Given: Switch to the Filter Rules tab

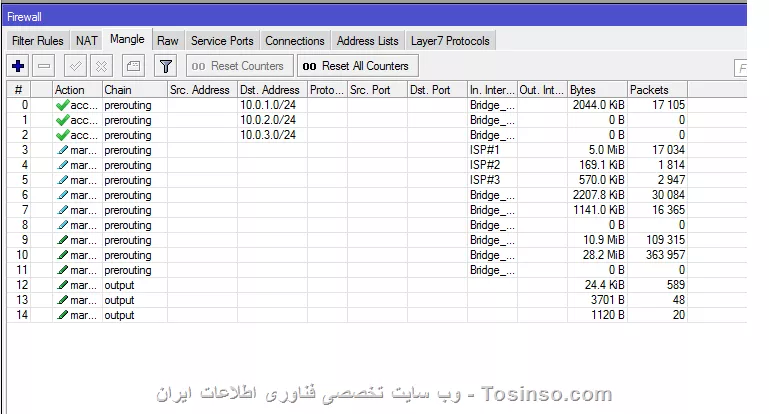Looking at the screenshot, I should pos(38,41).
